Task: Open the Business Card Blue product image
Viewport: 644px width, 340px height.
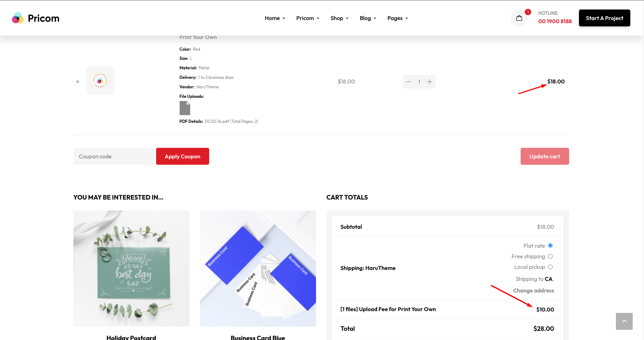Action: pos(258,269)
